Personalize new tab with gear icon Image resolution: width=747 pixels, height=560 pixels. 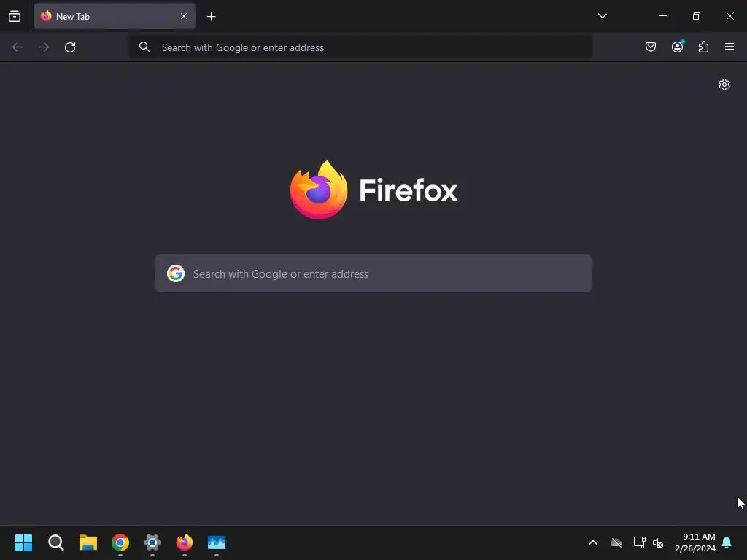724,85
